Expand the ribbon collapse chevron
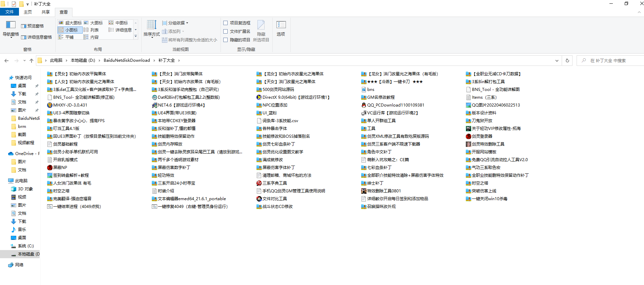This screenshot has height=285, width=644. (x=639, y=12)
